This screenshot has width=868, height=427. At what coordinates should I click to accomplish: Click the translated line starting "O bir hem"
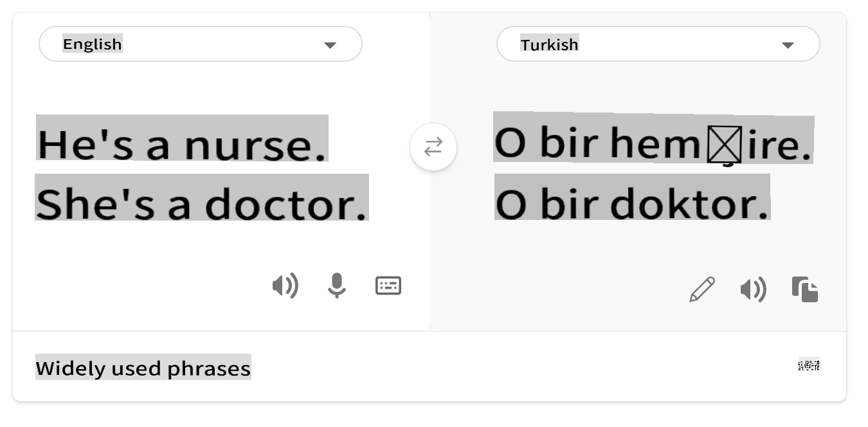[x=653, y=143]
